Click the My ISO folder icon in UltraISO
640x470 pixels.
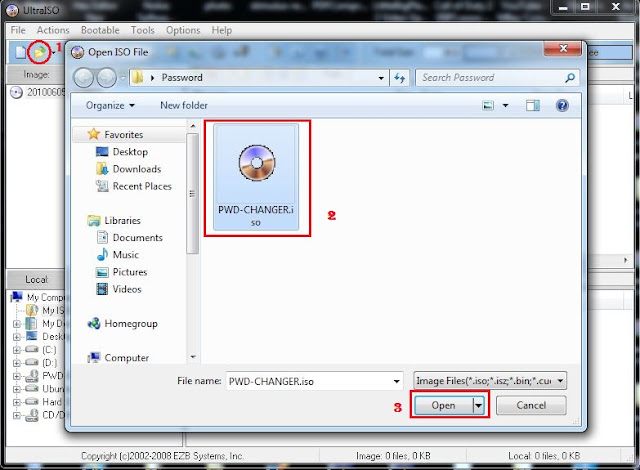pyautogui.click(x=32, y=310)
